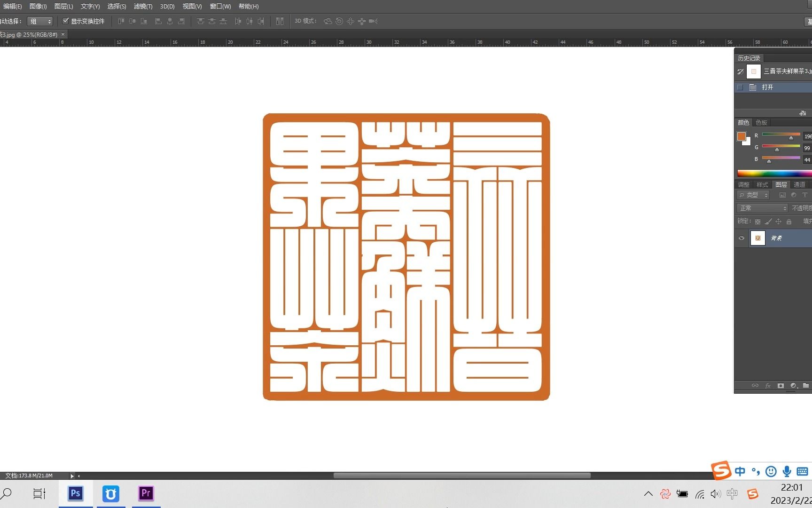812x508 pixels.
Task: Create a new group folder icon
Action: (805, 385)
